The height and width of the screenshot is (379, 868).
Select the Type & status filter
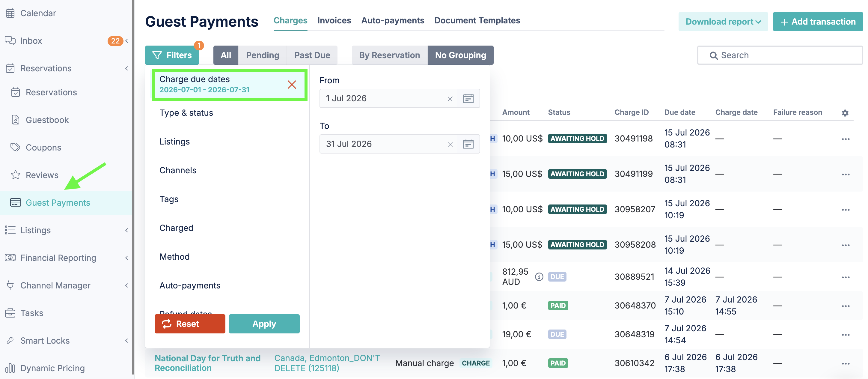click(186, 113)
